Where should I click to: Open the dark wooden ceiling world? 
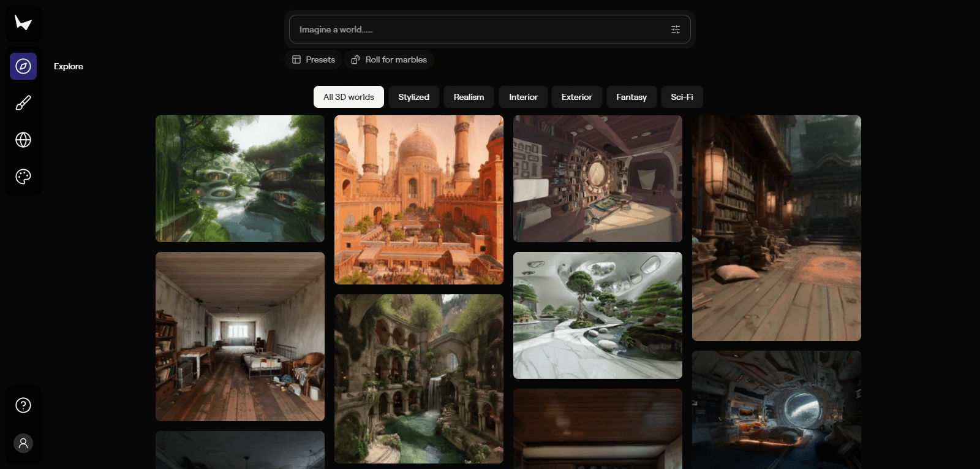598,429
